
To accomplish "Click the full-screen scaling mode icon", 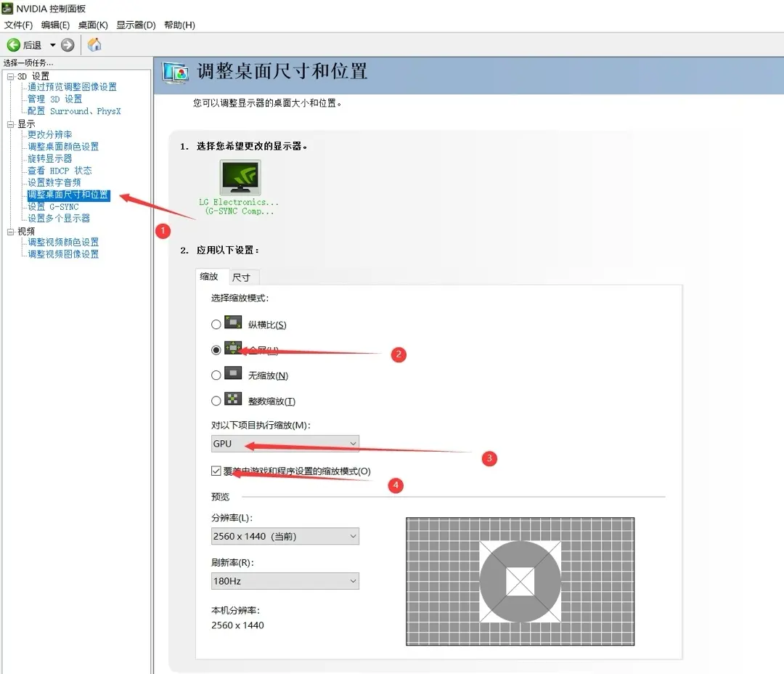I will click(x=233, y=348).
